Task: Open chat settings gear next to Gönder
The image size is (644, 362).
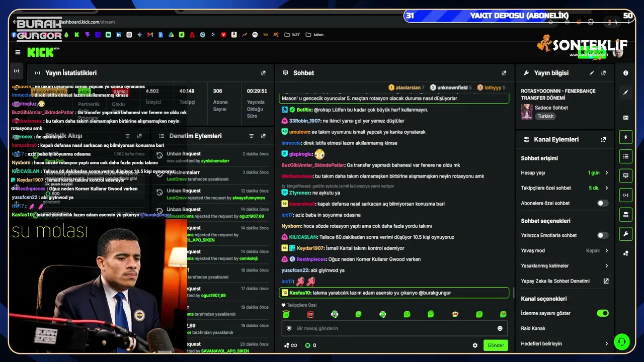Action: (475, 345)
